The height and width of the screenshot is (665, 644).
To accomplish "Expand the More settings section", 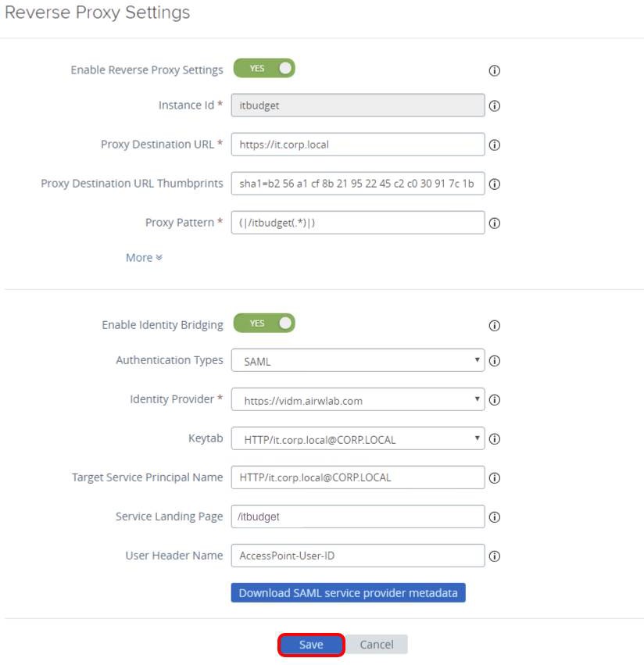I will coord(144,257).
